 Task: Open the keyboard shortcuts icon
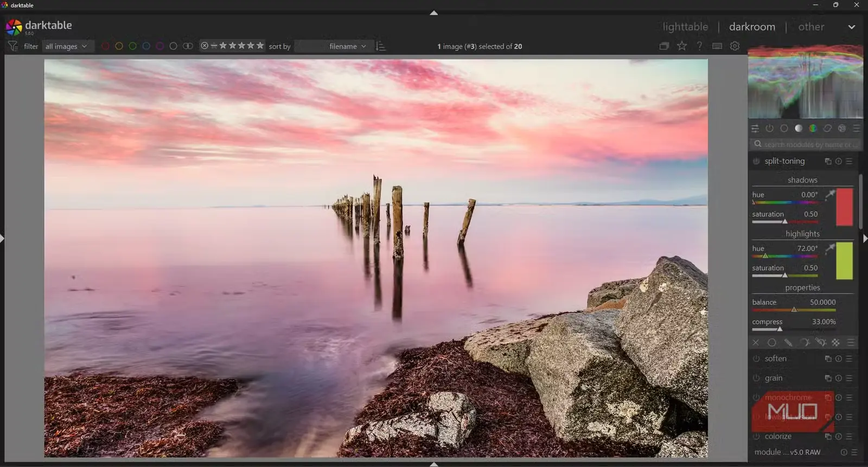(717, 46)
